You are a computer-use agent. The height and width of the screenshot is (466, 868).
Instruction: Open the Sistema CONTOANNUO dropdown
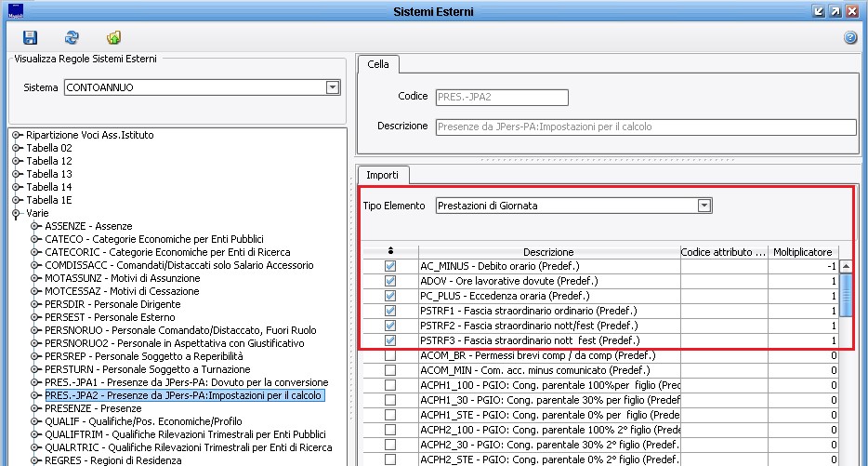pos(332,87)
